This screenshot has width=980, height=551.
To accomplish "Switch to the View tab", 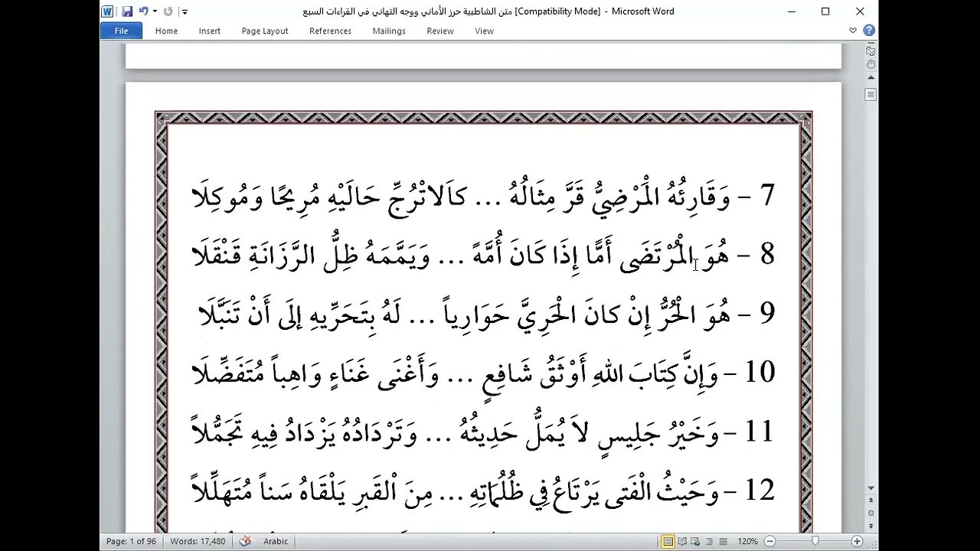I will [x=484, y=31].
